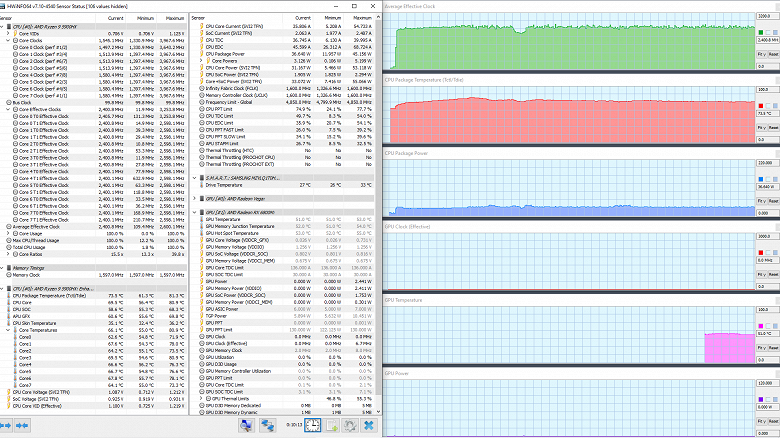This screenshot has height=438, width=780.
Task: Expand the Core Powers group
Action: point(200,61)
